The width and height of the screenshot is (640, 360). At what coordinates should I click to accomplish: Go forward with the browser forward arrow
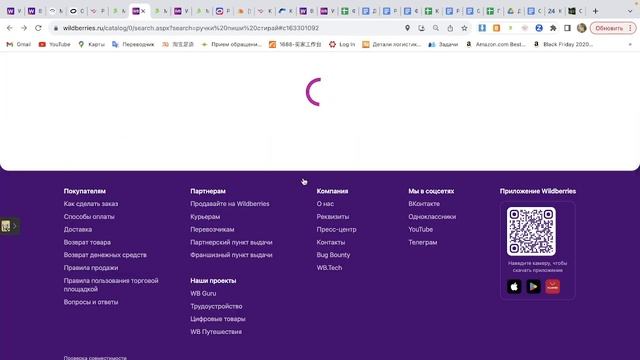click(24, 28)
